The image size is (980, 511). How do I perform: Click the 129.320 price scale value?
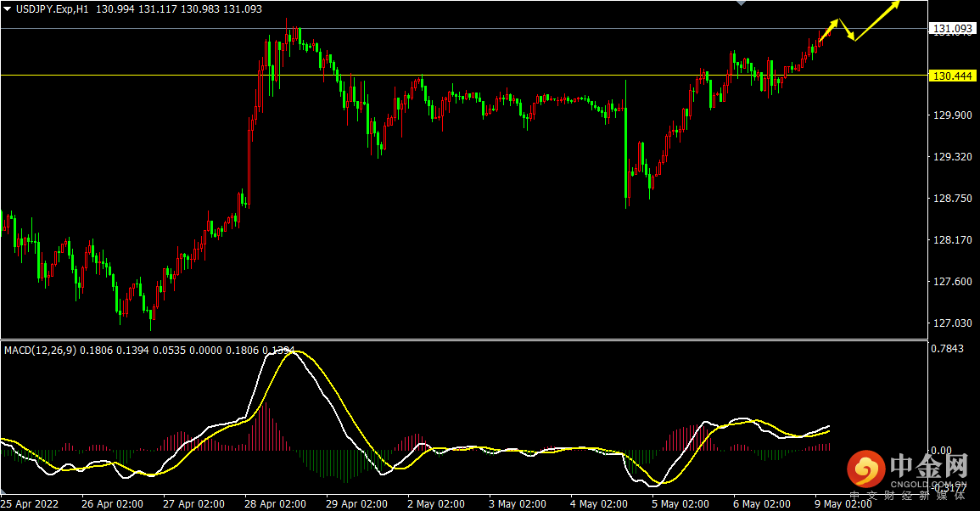click(953, 157)
